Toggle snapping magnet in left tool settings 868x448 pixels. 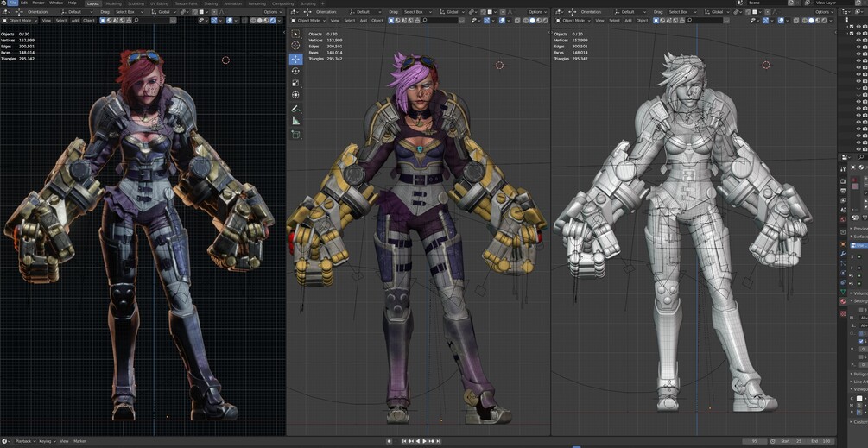tap(195, 11)
